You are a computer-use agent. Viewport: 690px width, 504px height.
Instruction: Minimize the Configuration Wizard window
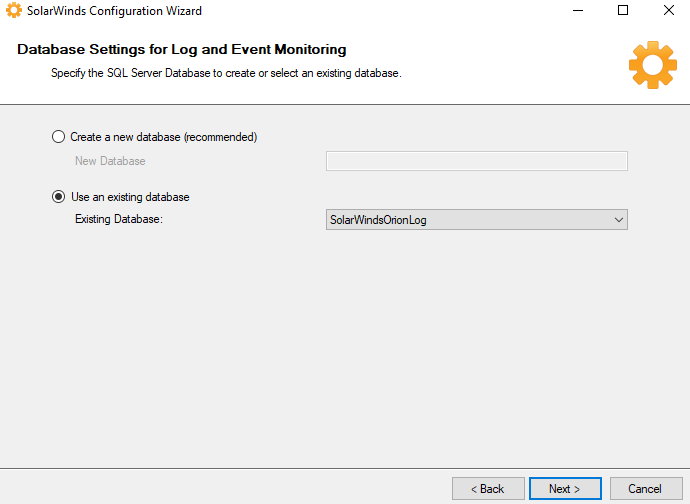click(x=578, y=10)
